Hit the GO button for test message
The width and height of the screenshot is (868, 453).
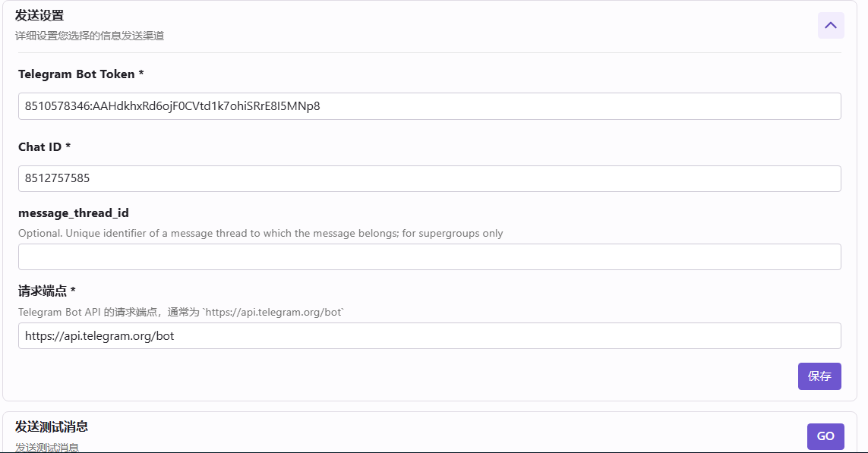coord(825,436)
